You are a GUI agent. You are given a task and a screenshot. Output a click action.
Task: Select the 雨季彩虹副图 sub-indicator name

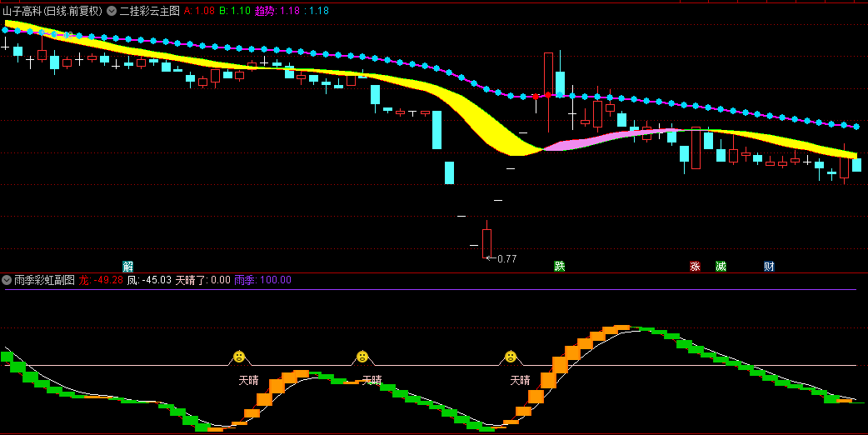[x=44, y=280]
